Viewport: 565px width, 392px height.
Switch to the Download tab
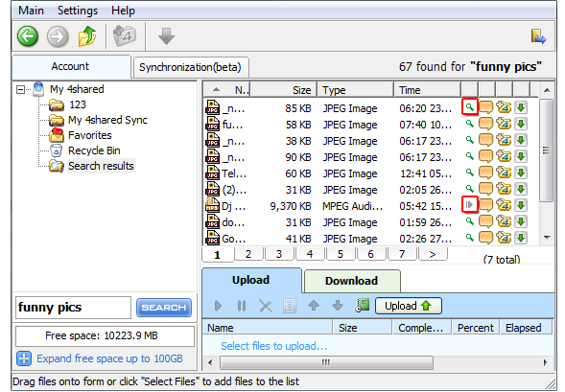(x=352, y=281)
